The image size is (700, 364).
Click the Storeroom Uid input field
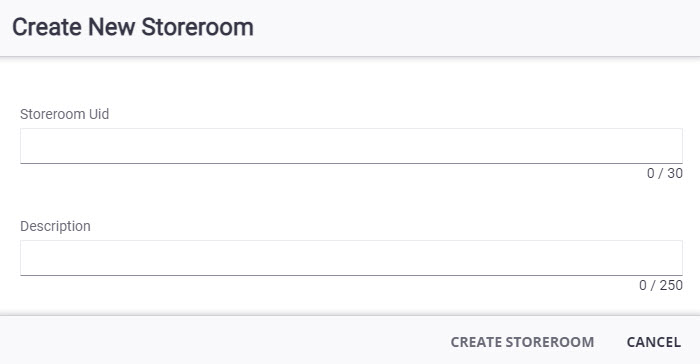tap(351, 146)
